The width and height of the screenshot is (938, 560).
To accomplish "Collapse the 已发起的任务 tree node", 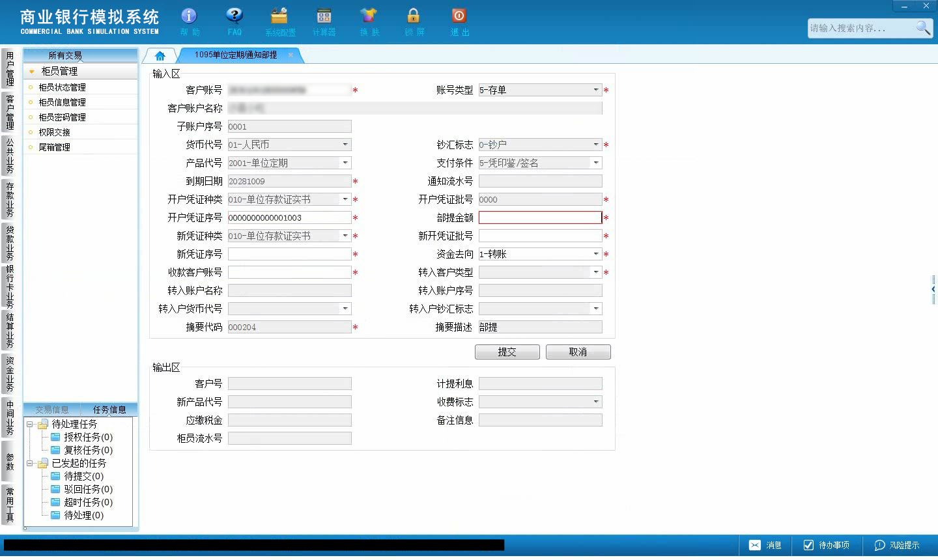I will point(29,463).
